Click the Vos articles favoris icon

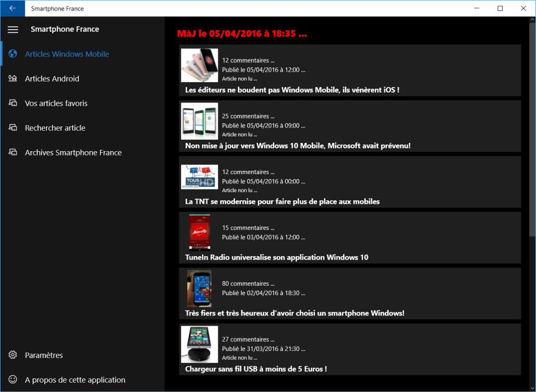[13, 103]
